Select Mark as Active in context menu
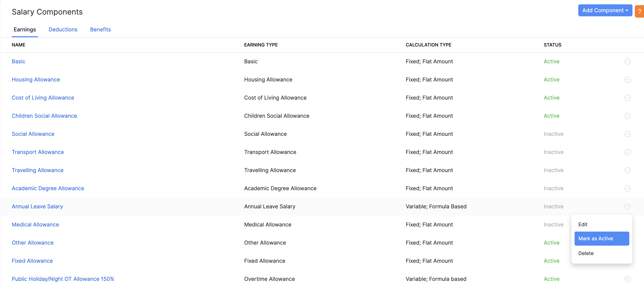This screenshot has height=288, width=644. click(602, 238)
